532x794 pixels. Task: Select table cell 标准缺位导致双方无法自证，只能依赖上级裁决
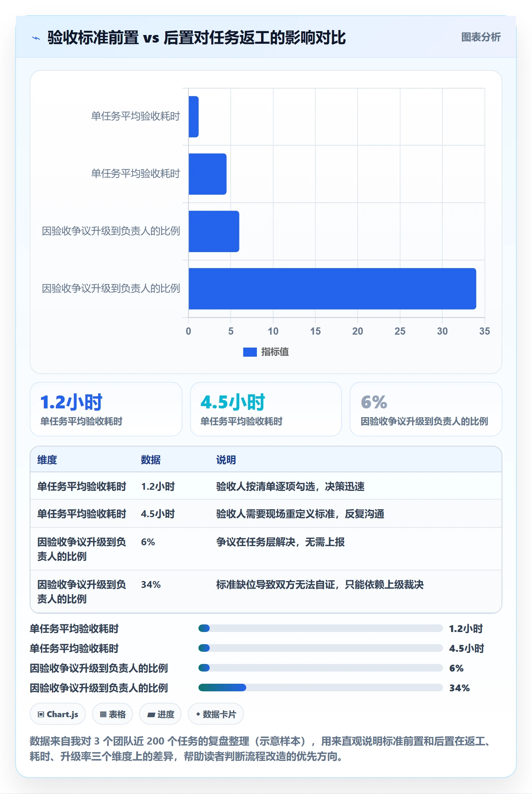pyautogui.click(x=320, y=584)
